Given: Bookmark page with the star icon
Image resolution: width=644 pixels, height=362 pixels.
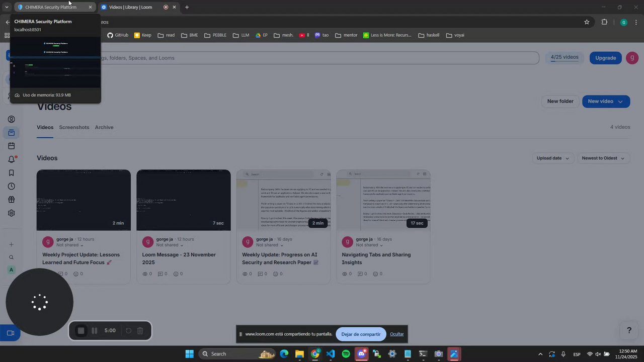Looking at the screenshot, I should tap(587, 22).
